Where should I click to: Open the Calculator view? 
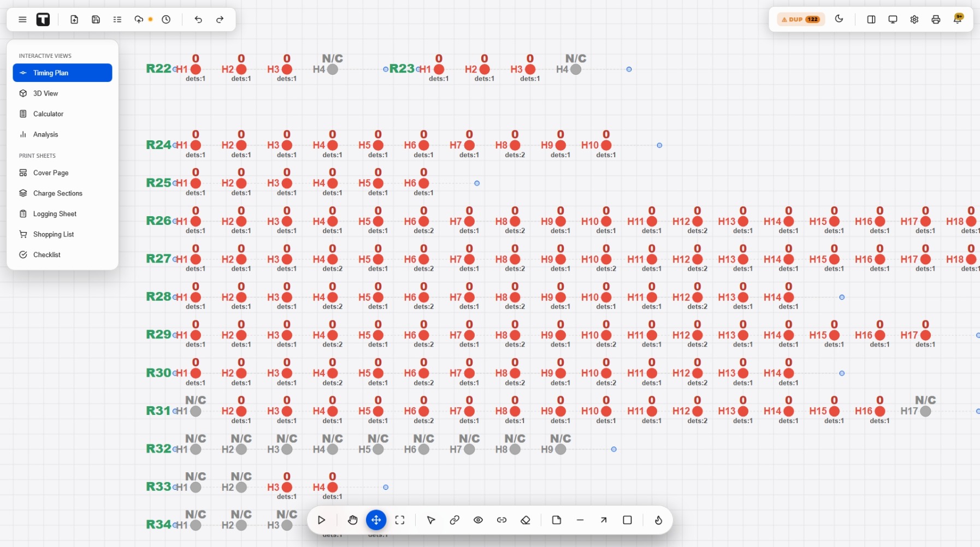(x=62, y=114)
